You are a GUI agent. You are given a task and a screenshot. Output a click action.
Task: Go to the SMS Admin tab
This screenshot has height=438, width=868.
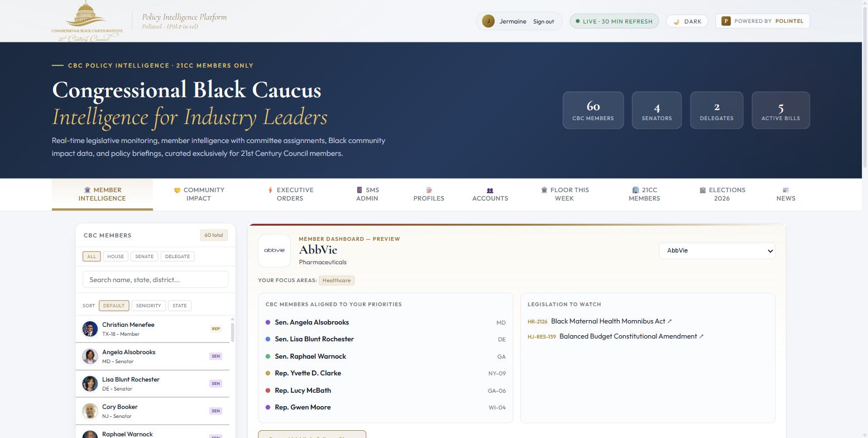(367, 194)
